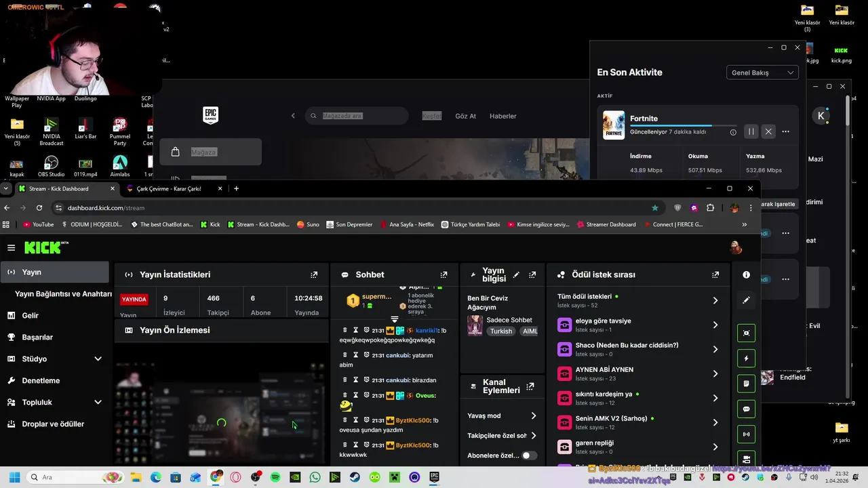This screenshot has width=868, height=488.
Task: Open Keşfet in the Epic store
Action: (432, 116)
